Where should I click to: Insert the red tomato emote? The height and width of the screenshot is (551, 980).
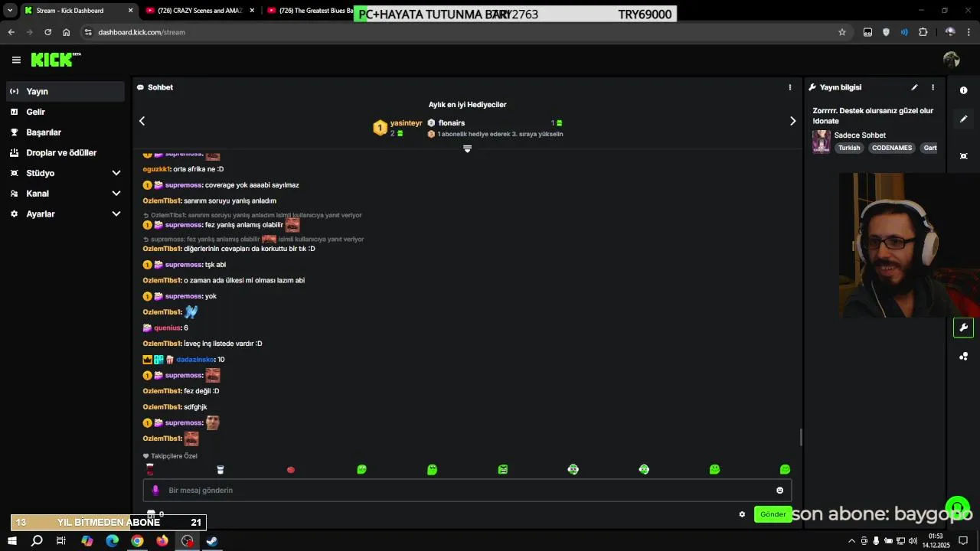[x=291, y=470]
